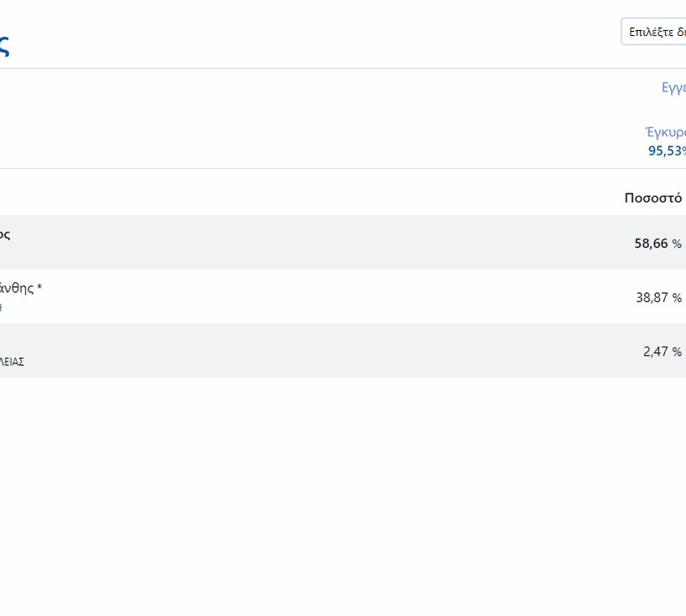Open the "Επιλέξτε" dropdown at top right
This screenshot has width=686, height=616.
pos(656,32)
